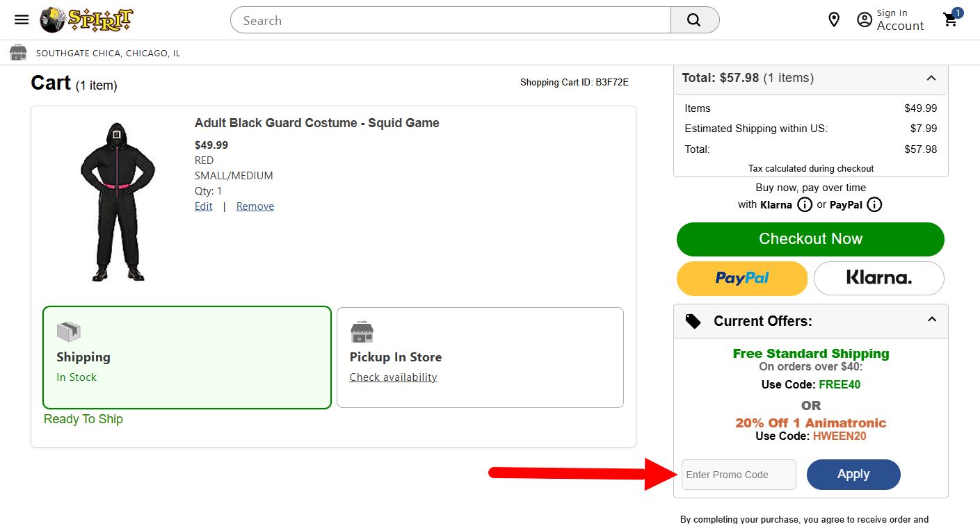Open the store locator pin icon
This screenshot has height=524, width=980.
834,20
